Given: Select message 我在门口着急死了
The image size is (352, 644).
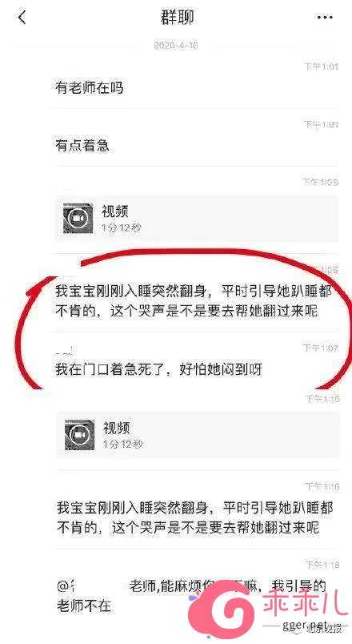Looking at the screenshot, I should pyautogui.click(x=158, y=369).
